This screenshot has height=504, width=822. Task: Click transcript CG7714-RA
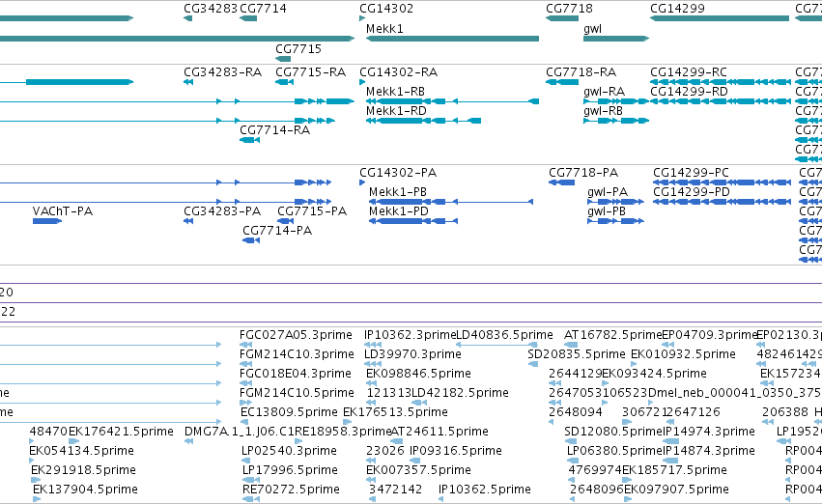point(274,130)
